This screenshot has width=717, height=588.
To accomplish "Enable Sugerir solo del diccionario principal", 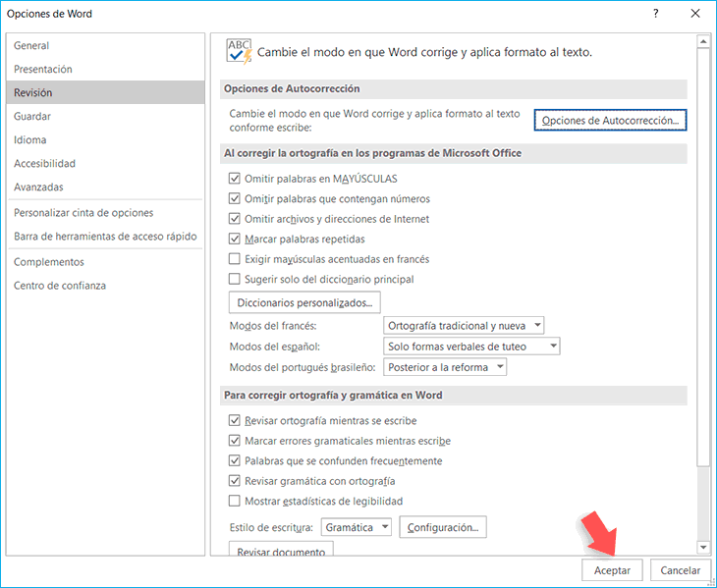I will point(235,279).
